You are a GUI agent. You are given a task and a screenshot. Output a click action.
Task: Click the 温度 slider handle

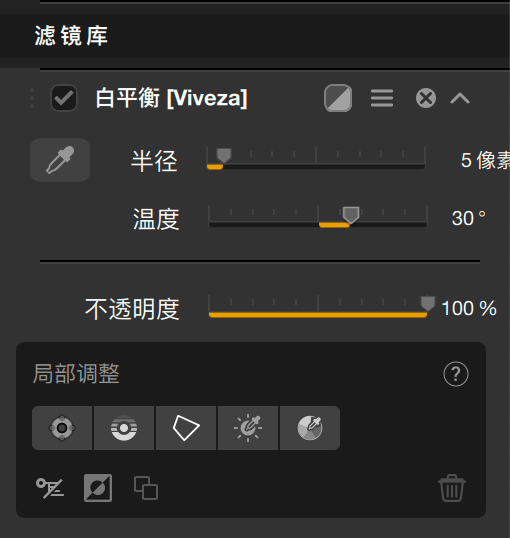click(351, 215)
